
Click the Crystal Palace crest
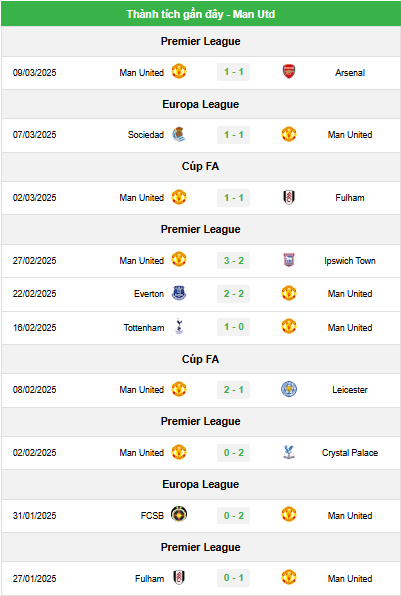(289, 452)
